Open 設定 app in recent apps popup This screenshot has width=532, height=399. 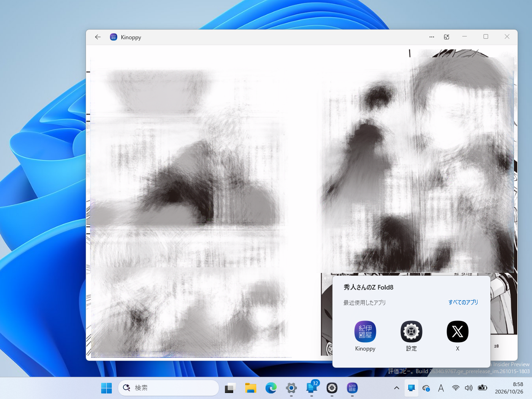point(411,336)
